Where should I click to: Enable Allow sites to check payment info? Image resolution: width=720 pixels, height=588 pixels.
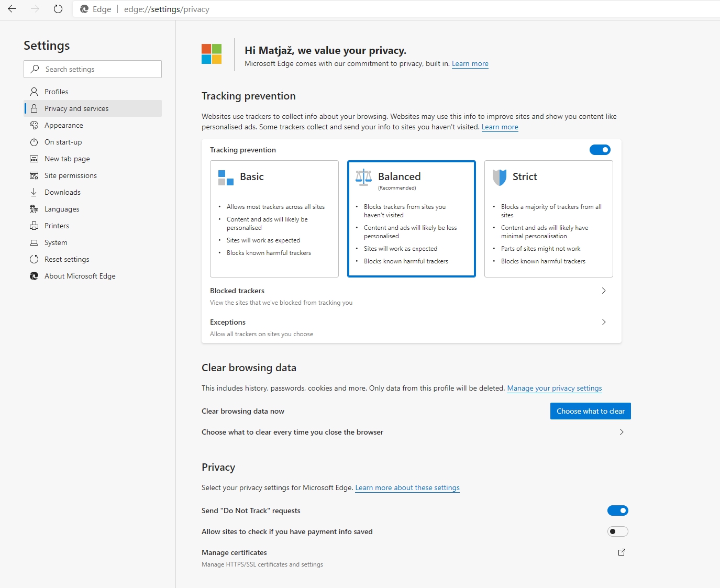(618, 531)
